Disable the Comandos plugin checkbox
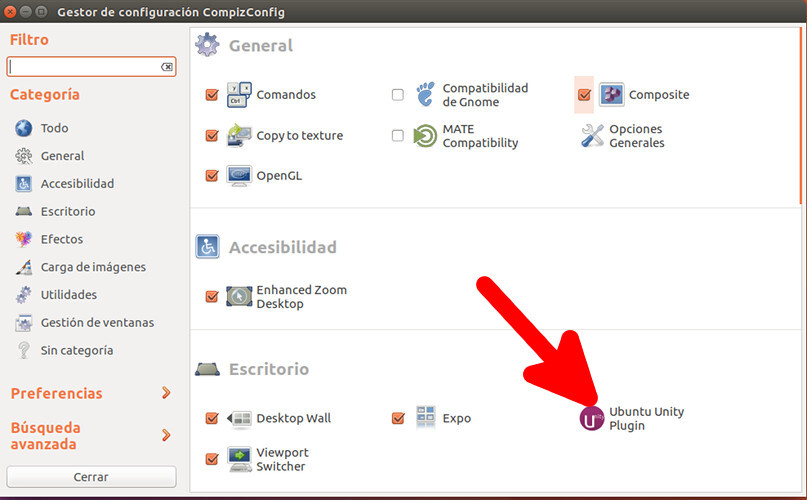The width and height of the screenshot is (807, 500). 212,95
